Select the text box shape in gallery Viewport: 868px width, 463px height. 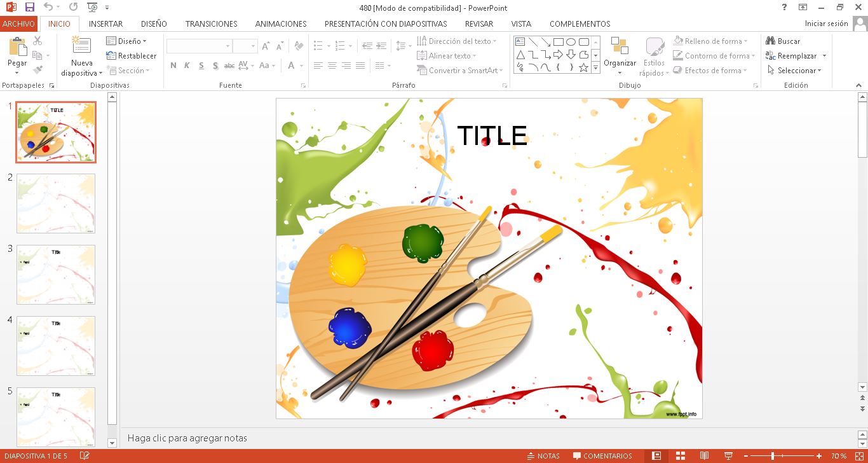tap(520, 42)
